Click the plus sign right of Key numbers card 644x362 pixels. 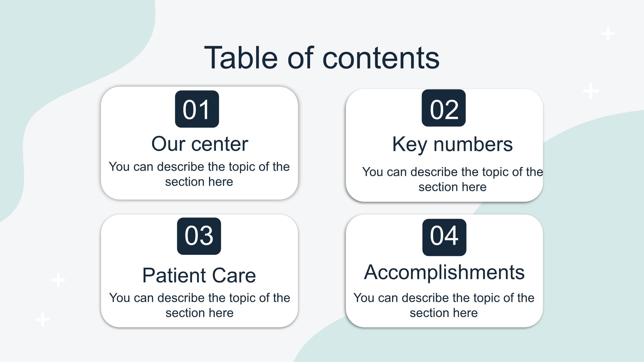pyautogui.click(x=591, y=91)
